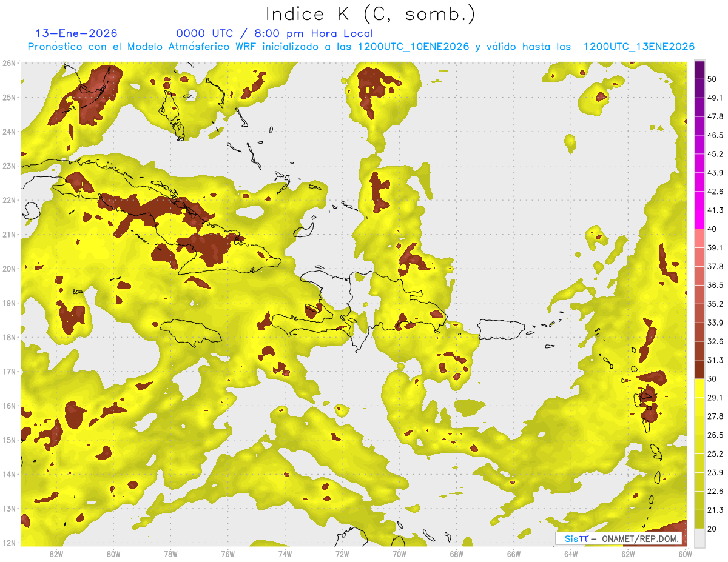The width and height of the screenshot is (728, 562).
Task: Click the 17N latitude label
Action: coord(9,372)
